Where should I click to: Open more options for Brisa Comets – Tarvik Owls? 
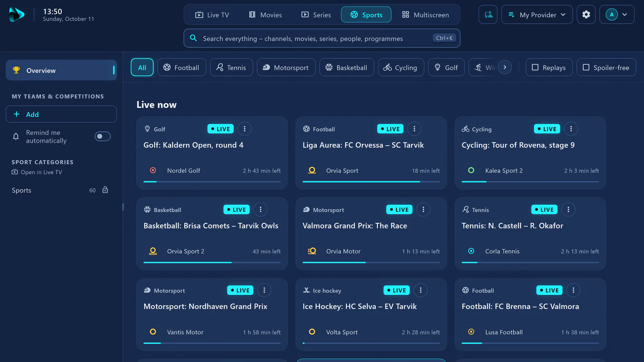point(260,210)
